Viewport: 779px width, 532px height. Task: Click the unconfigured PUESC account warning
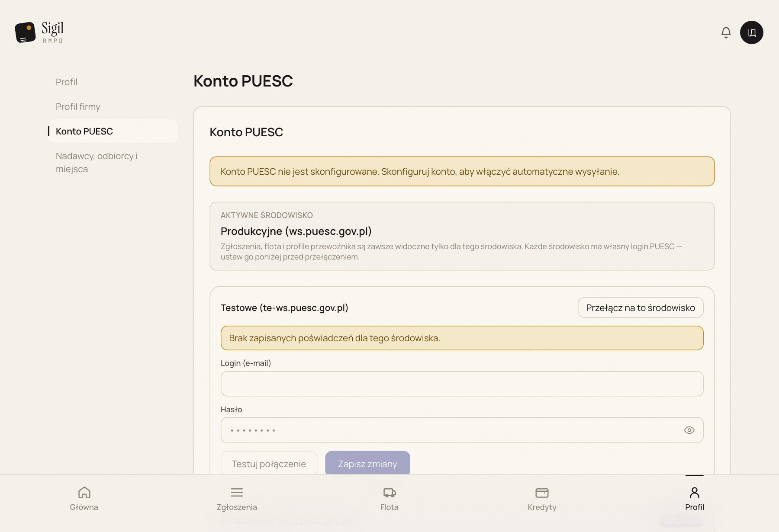click(462, 171)
